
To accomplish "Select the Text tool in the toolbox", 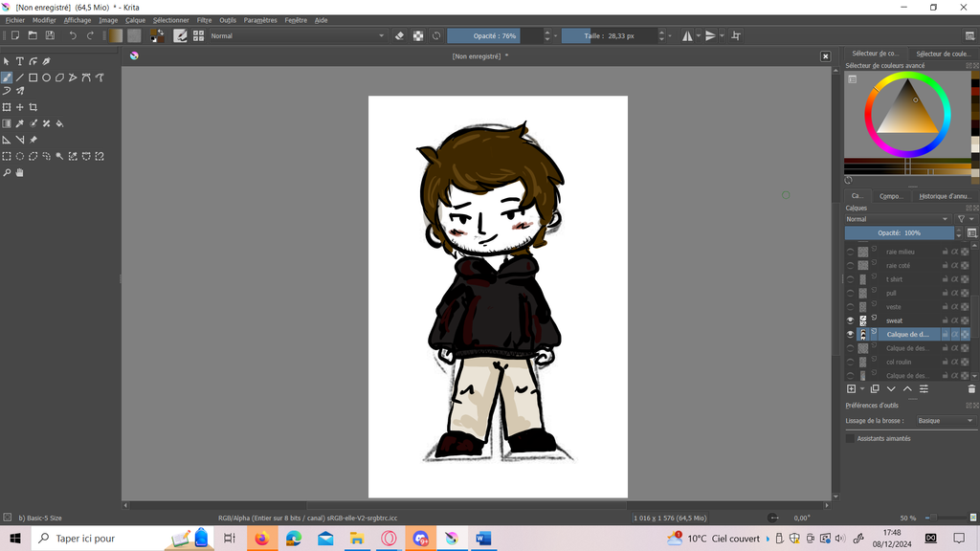I will tap(19, 61).
